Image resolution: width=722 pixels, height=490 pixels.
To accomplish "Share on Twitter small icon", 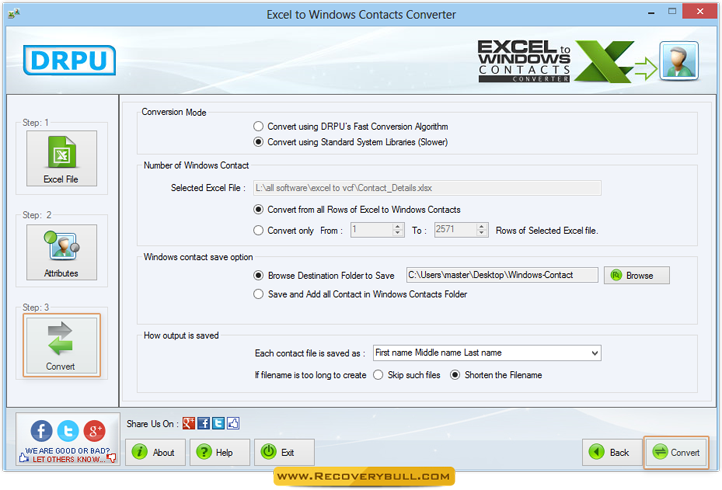I will tap(218, 423).
